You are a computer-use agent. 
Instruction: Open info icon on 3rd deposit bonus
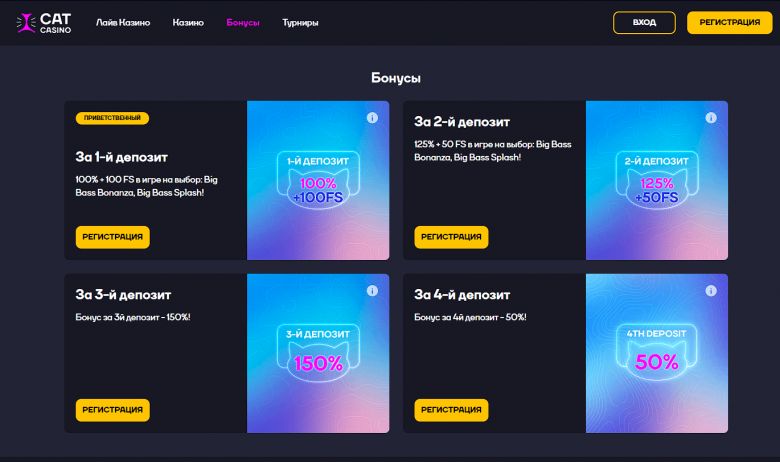[372, 291]
